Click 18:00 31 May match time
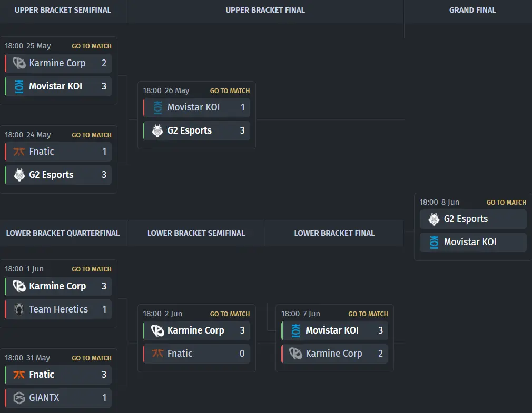 coord(27,358)
